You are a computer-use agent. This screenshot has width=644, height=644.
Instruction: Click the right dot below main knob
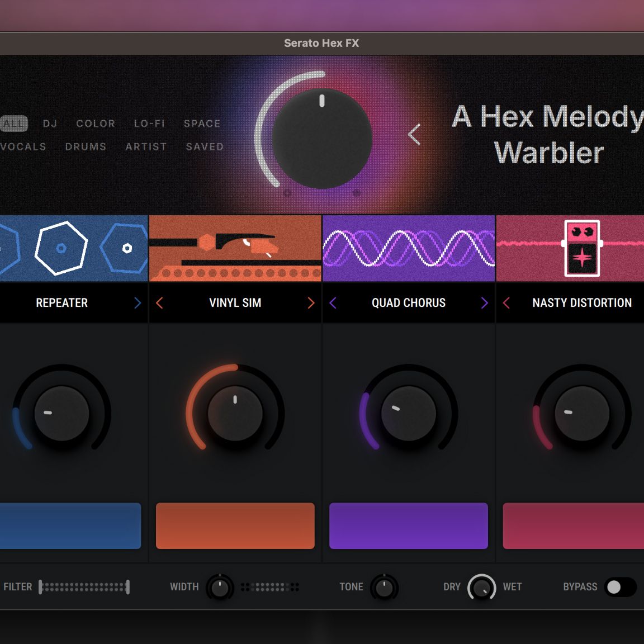(x=357, y=193)
